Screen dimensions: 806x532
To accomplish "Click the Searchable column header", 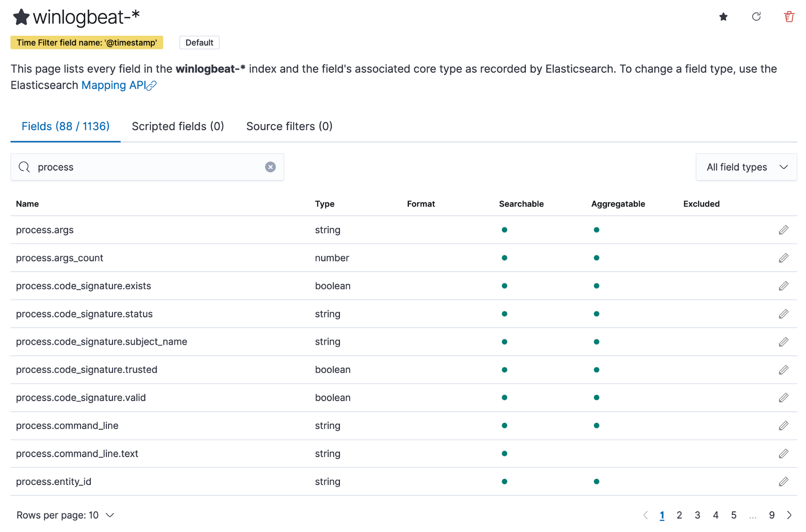I will tap(521, 204).
